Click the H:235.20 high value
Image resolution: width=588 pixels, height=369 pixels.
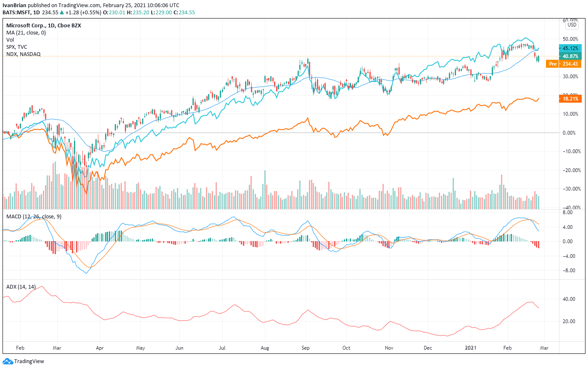[138, 12]
